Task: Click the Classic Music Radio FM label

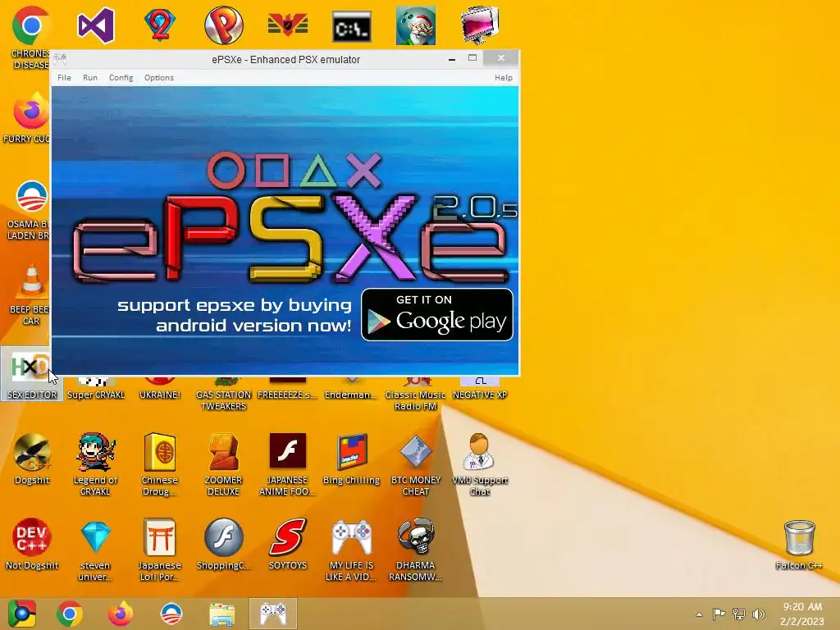Action: coord(416,400)
